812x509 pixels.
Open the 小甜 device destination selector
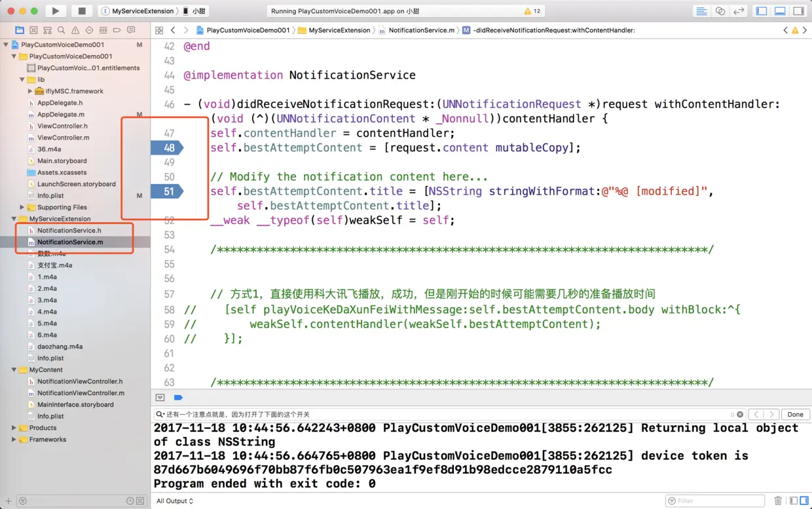[195, 11]
